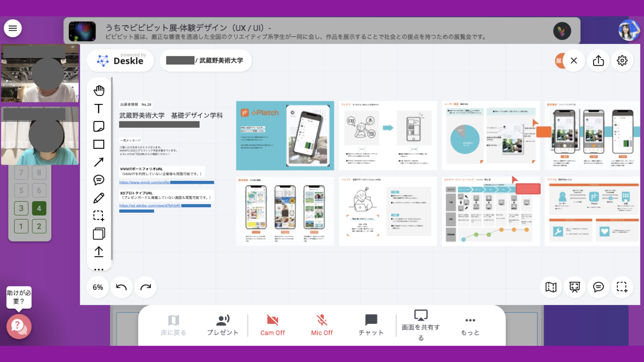Choose the sticky note tool

(99, 126)
